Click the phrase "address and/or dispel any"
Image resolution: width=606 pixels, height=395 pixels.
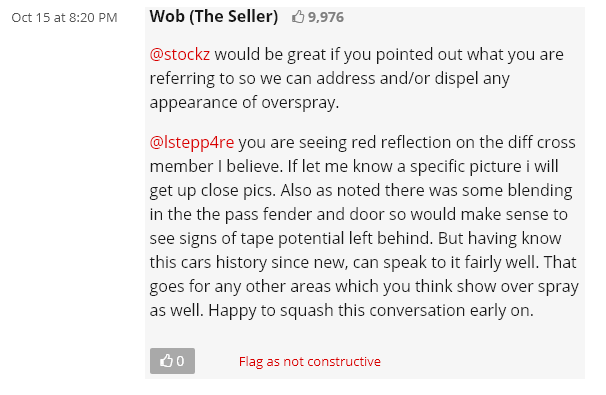pos(413,78)
